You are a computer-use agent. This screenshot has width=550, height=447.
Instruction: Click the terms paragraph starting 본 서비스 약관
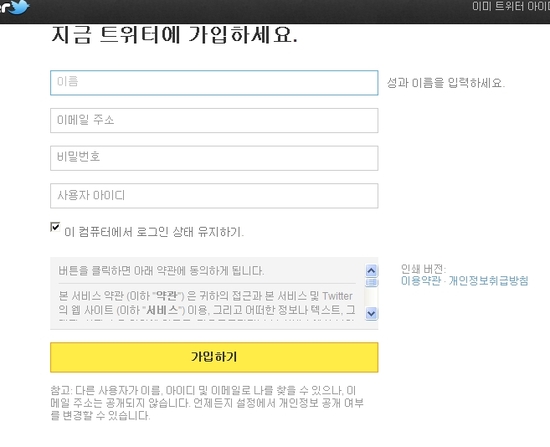(207, 306)
